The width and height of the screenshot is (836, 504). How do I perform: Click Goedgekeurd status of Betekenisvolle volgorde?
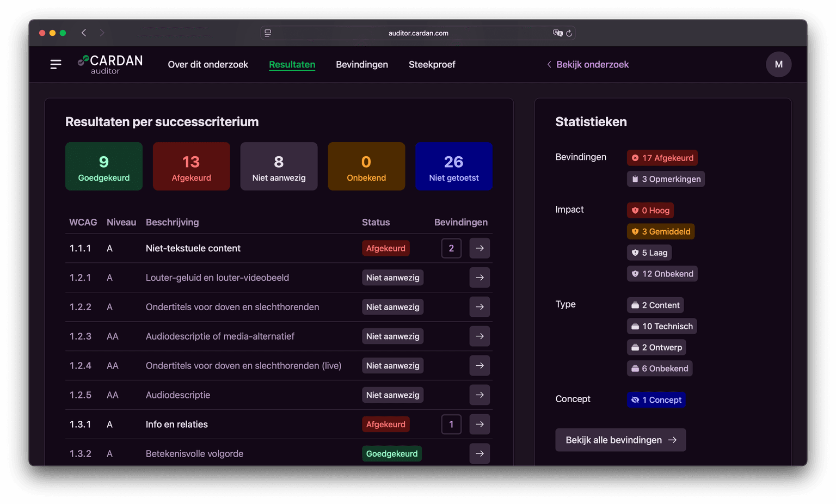(x=392, y=453)
